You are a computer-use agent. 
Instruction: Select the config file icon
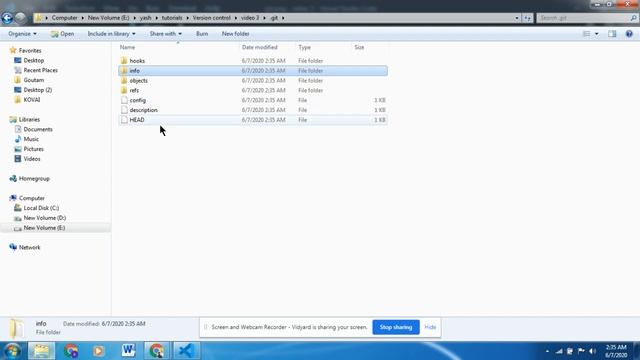pos(124,100)
